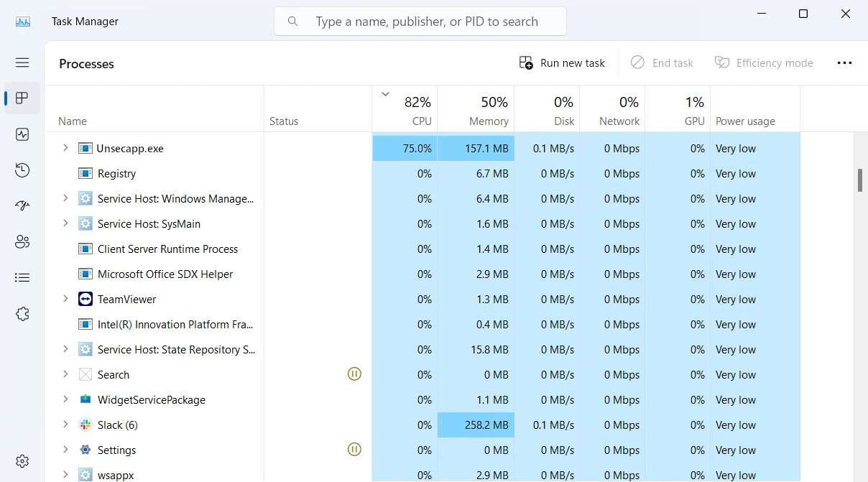Expand the Slack (6) process group
Viewport: 868px width, 482px height.
[65, 425]
